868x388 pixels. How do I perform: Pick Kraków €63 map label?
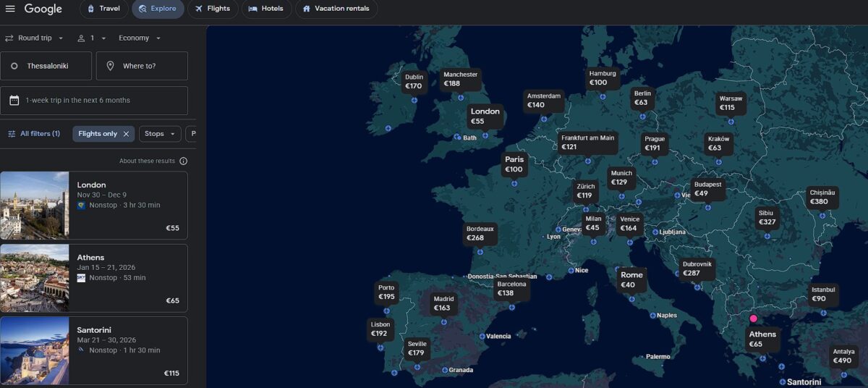click(x=719, y=143)
